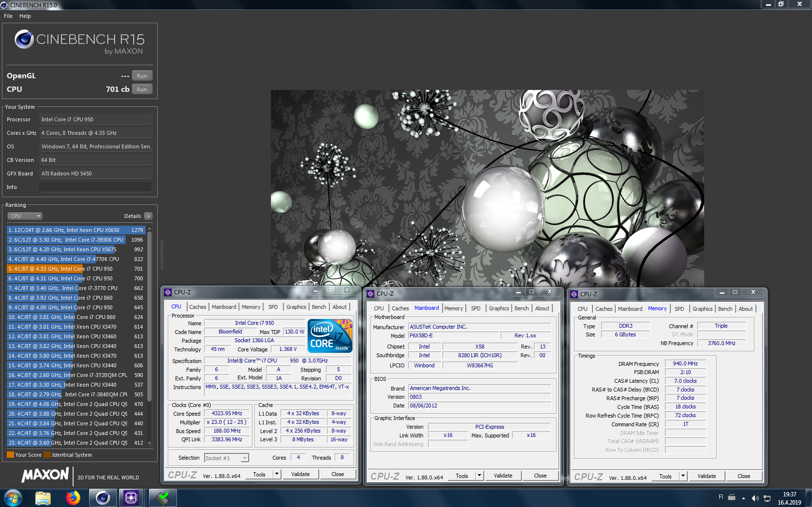Click DRAM Frequency value 940.0 MHz
Viewport: 812px width, 507px height.
685,363
